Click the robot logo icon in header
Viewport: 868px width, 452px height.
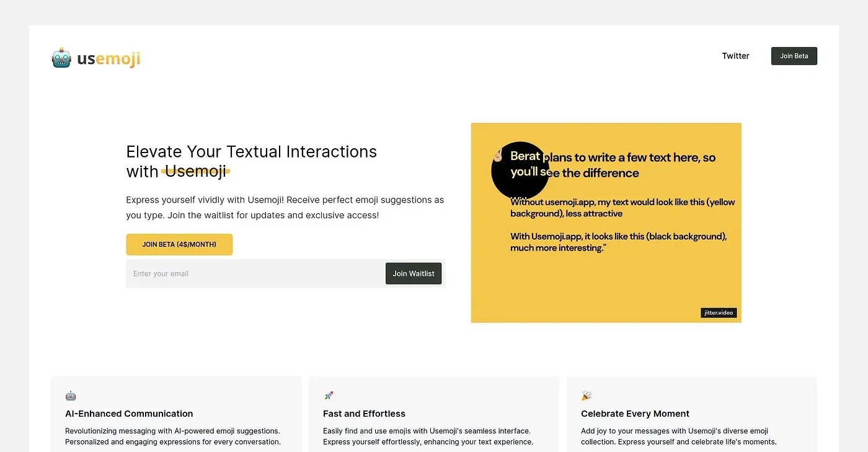pyautogui.click(x=61, y=58)
